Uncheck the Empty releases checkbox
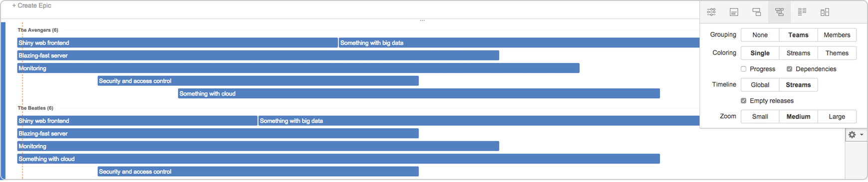868x182 pixels. click(x=743, y=101)
